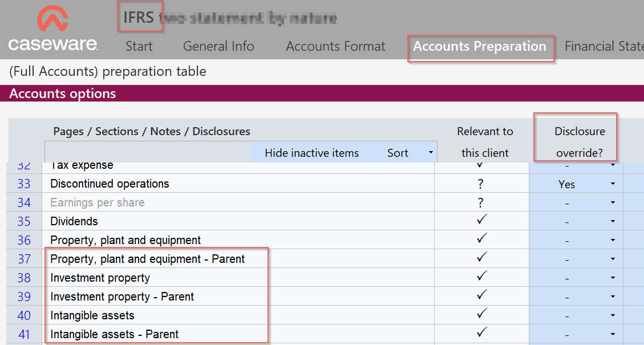Image resolution: width=644 pixels, height=345 pixels.
Task: Click Hide inactive items
Action: click(311, 153)
